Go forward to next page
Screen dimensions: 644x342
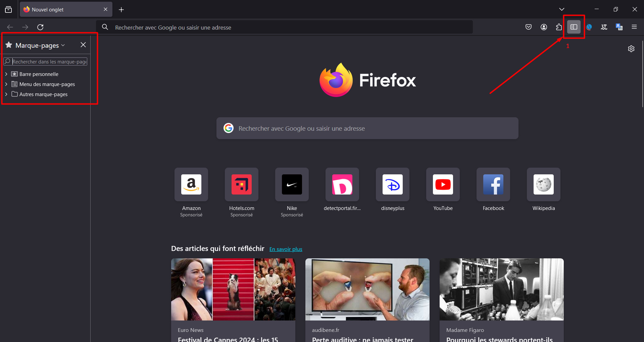click(25, 27)
